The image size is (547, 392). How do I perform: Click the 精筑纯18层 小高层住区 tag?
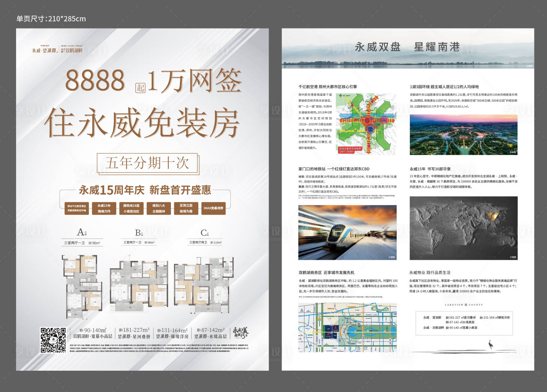click(131, 208)
